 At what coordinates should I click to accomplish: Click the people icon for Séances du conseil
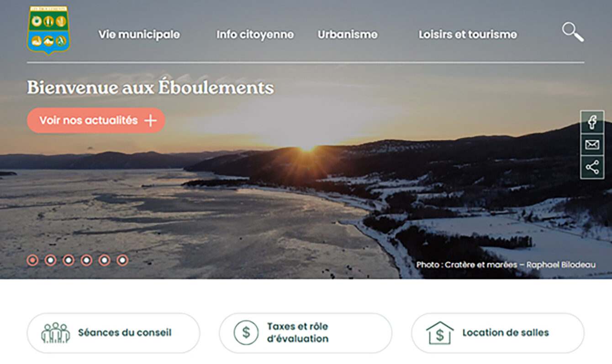point(55,333)
